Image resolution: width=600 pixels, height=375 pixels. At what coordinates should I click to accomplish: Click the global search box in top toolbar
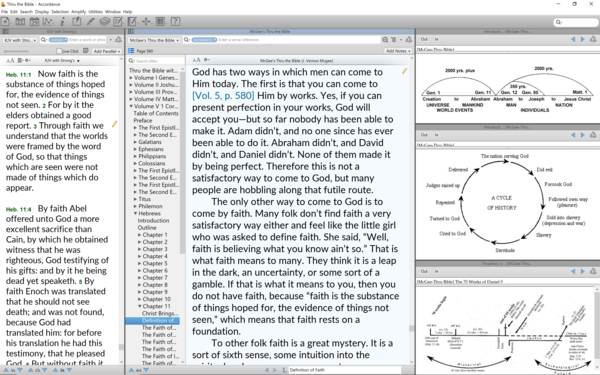tap(576, 22)
